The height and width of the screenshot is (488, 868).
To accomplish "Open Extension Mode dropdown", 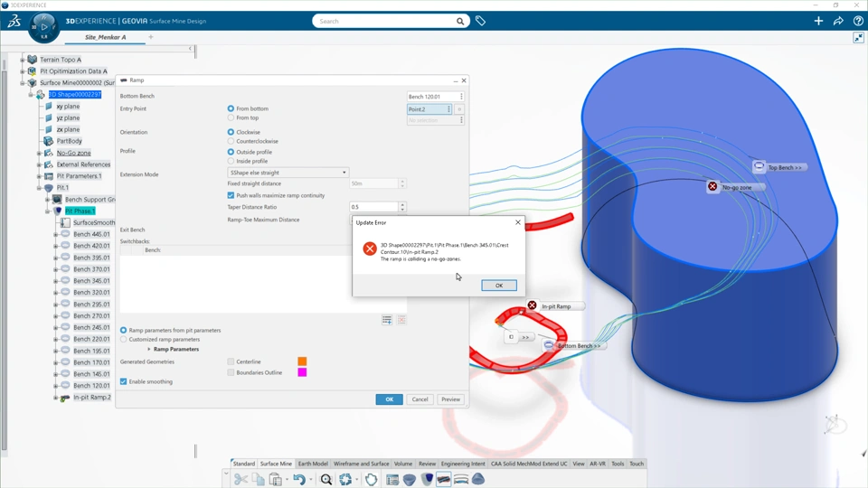I will (x=288, y=173).
